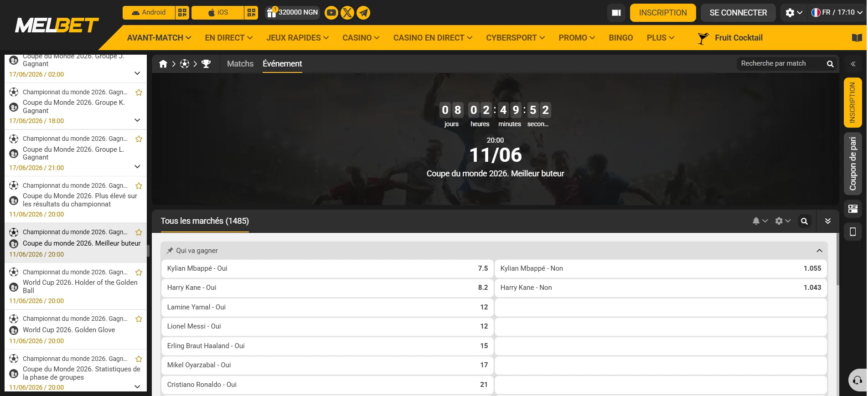Show the Android QR code icon
The width and height of the screenshot is (868, 396).
[x=182, y=12]
